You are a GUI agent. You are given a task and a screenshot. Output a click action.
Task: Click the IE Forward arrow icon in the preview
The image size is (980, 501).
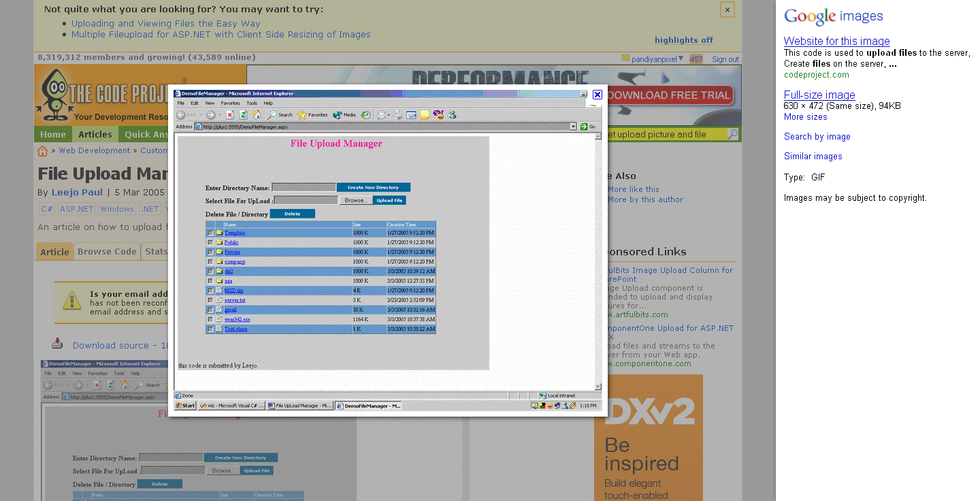pos(210,115)
